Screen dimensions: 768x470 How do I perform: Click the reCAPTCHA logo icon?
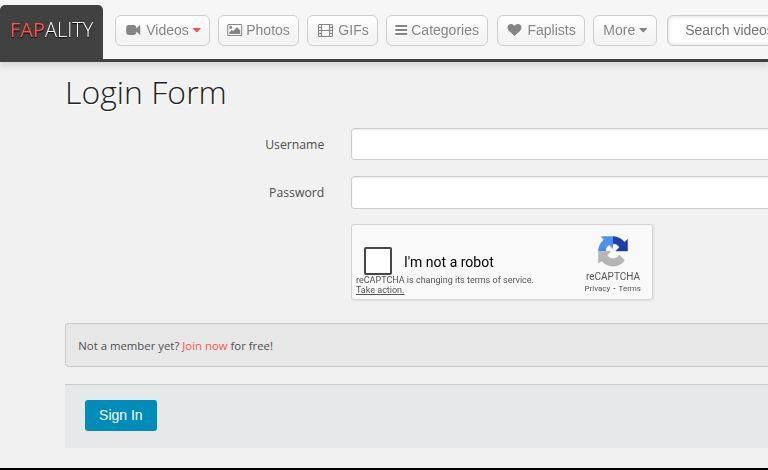pyautogui.click(x=612, y=251)
